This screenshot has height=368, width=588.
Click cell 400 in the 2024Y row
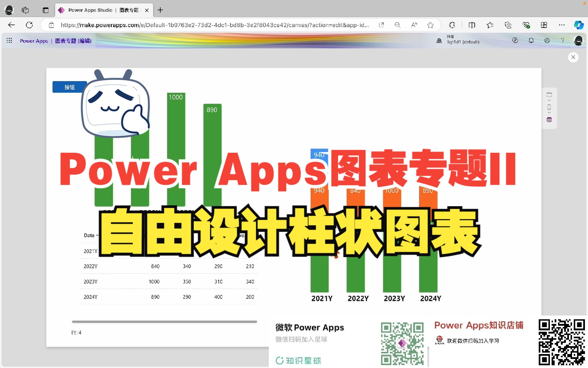[x=218, y=297]
